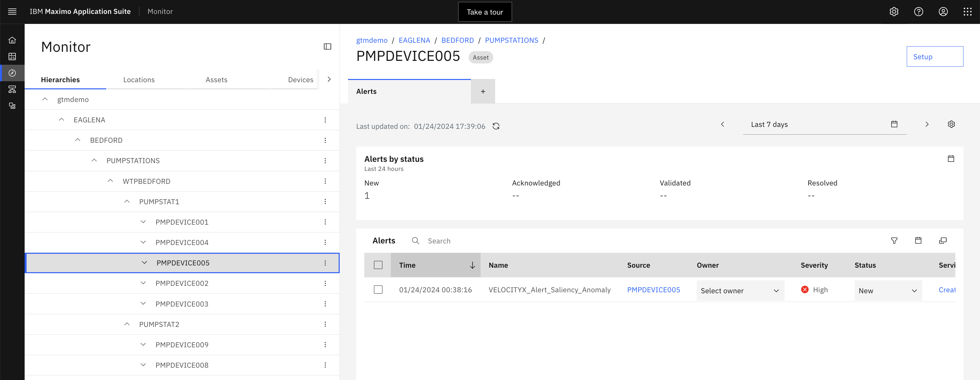This screenshot has height=380, width=980.
Task: Open the Alerts table calendar icon
Action: [x=918, y=240]
